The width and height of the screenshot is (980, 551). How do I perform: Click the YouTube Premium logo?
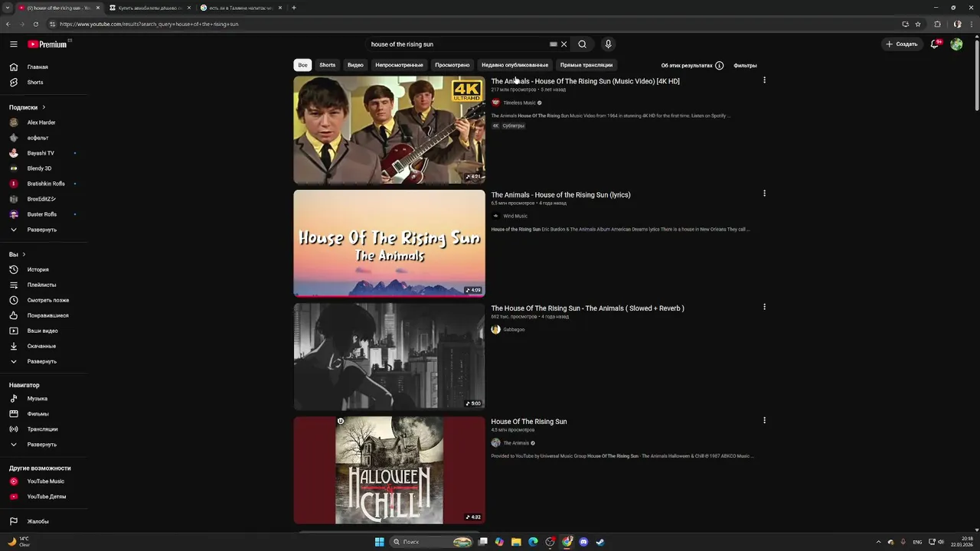point(47,44)
